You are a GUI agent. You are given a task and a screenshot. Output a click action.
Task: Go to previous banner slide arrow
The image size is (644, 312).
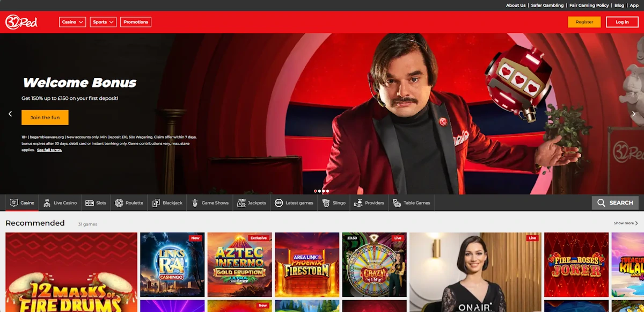10,114
